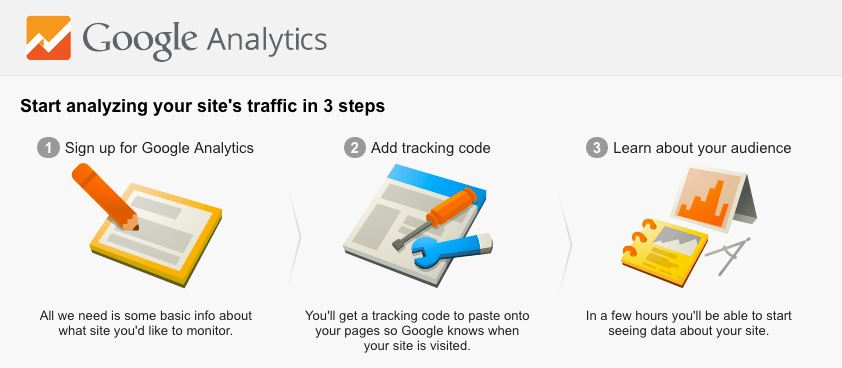Click the chevron arrow between steps 1 and 2

tap(294, 236)
